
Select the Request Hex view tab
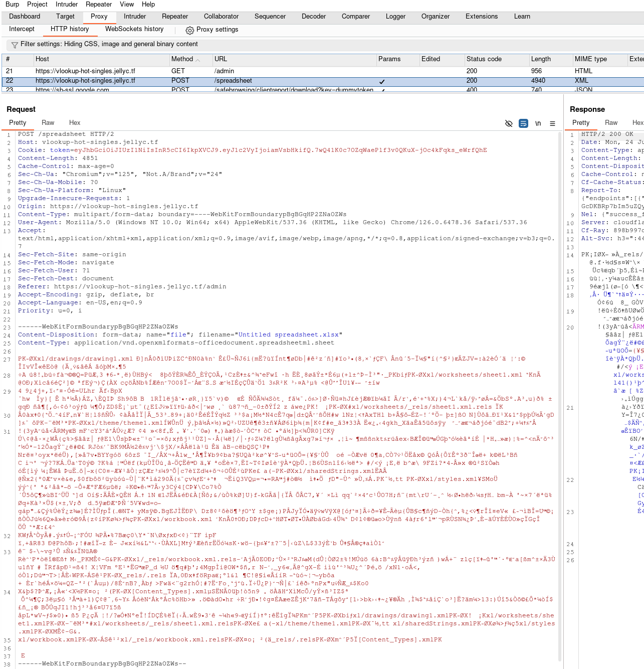pos(75,123)
